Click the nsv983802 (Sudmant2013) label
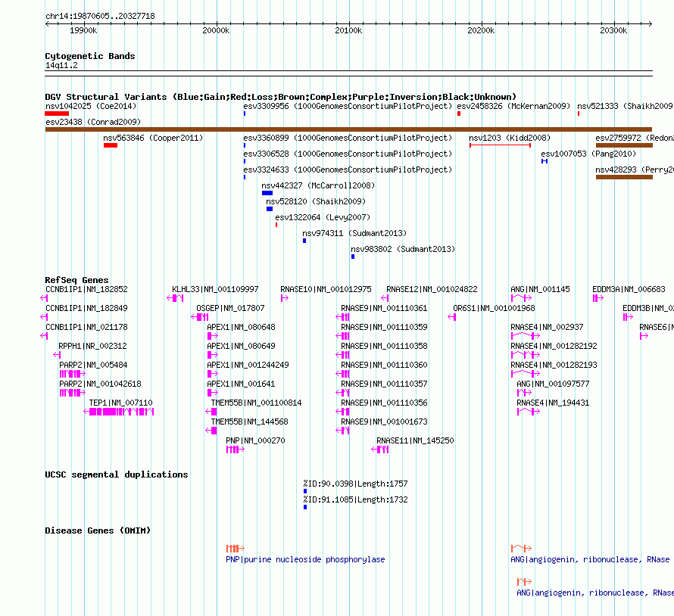674x616 pixels. pyautogui.click(x=403, y=249)
